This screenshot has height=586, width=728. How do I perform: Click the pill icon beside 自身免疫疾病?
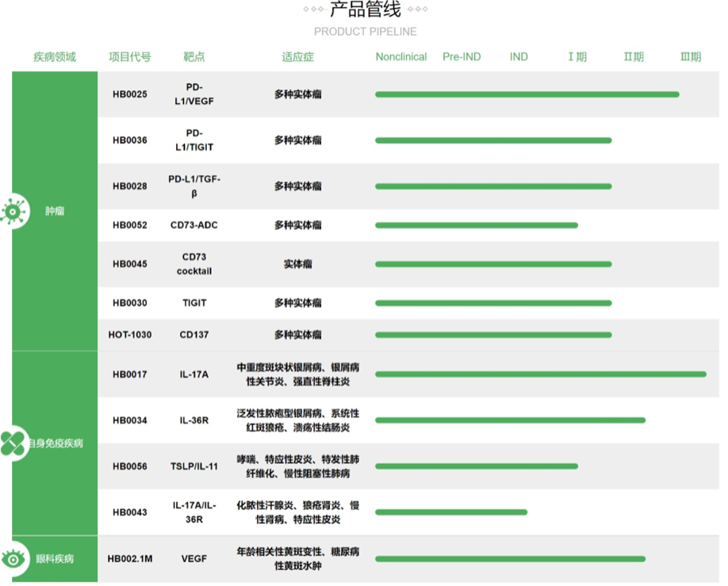13,442
